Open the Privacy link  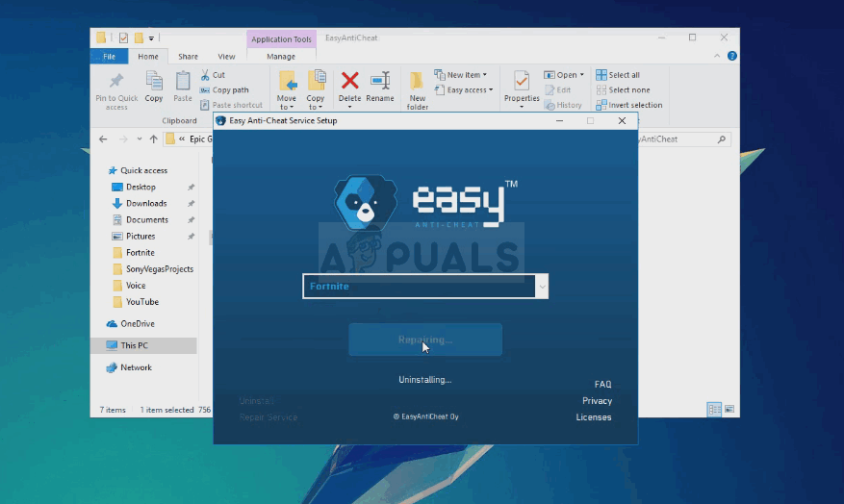pos(597,401)
